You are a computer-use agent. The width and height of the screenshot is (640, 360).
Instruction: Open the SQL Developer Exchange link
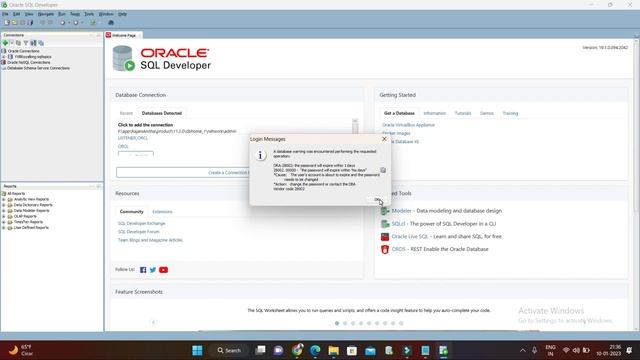pyautogui.click(x=142, y=223)
